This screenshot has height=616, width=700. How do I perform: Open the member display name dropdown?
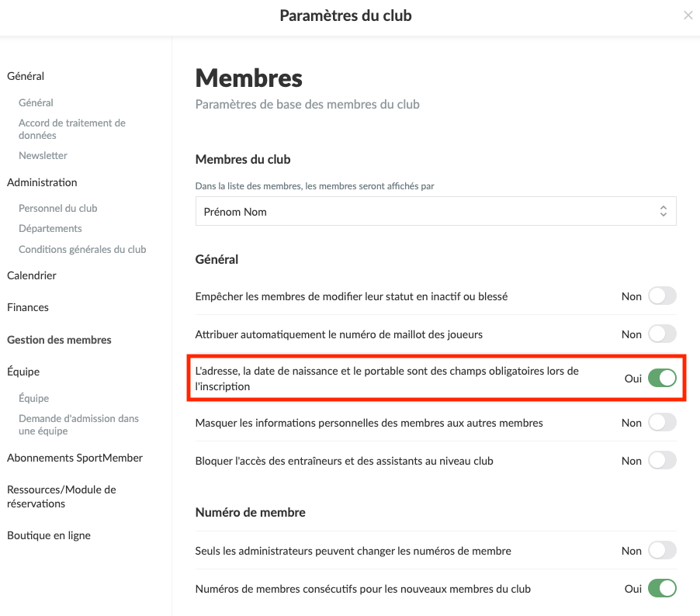[x=435, y=211]
